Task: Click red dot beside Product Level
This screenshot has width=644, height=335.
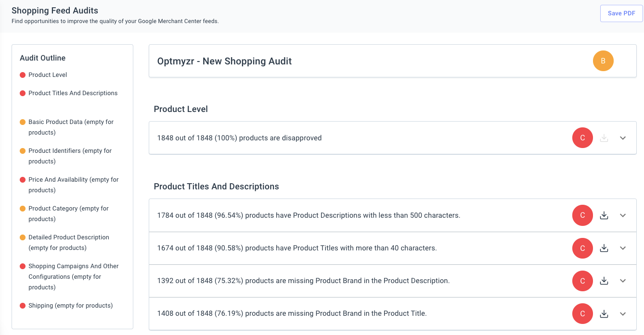Action: coord(23,75)
